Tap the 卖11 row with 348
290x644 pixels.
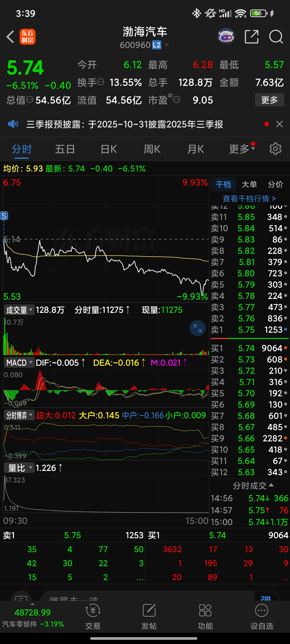click(249, 217)
